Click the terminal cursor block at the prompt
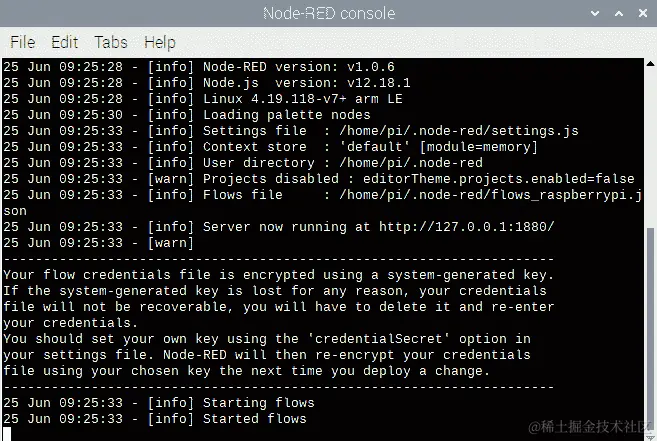This screenshot has height=441, width=657. 7,434
